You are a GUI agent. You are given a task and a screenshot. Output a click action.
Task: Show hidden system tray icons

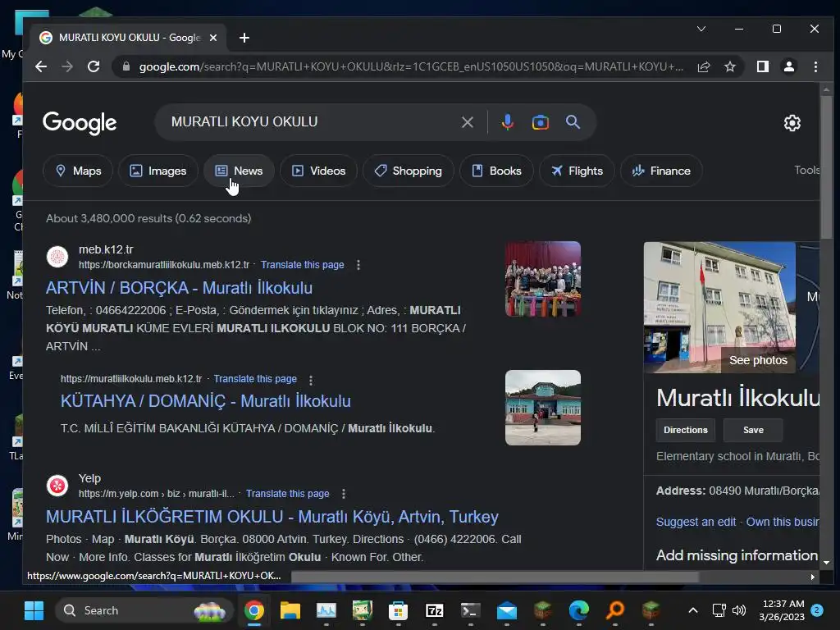pyautogui.click(x=692, y=610)
